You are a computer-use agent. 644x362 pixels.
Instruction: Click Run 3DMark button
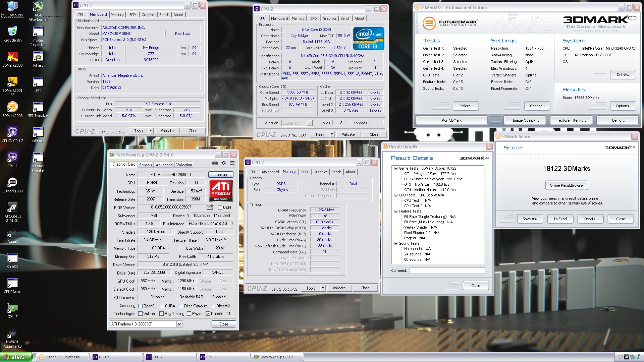coord(451,120)
